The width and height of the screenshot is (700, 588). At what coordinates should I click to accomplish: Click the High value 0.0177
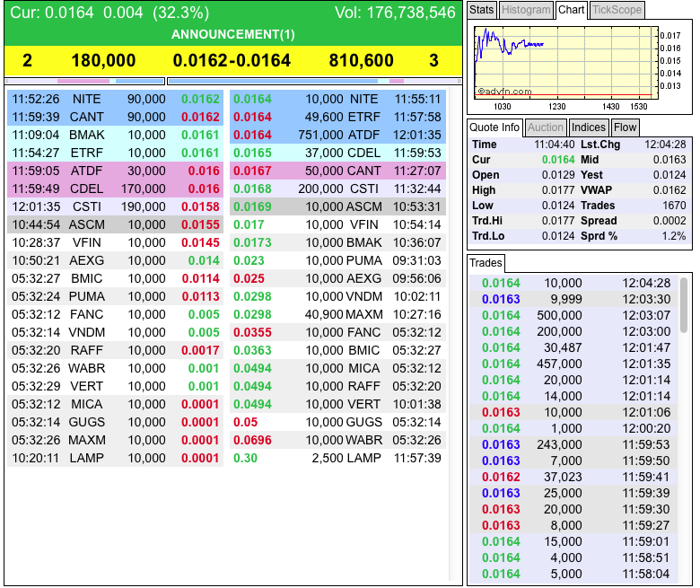[558, 190]
